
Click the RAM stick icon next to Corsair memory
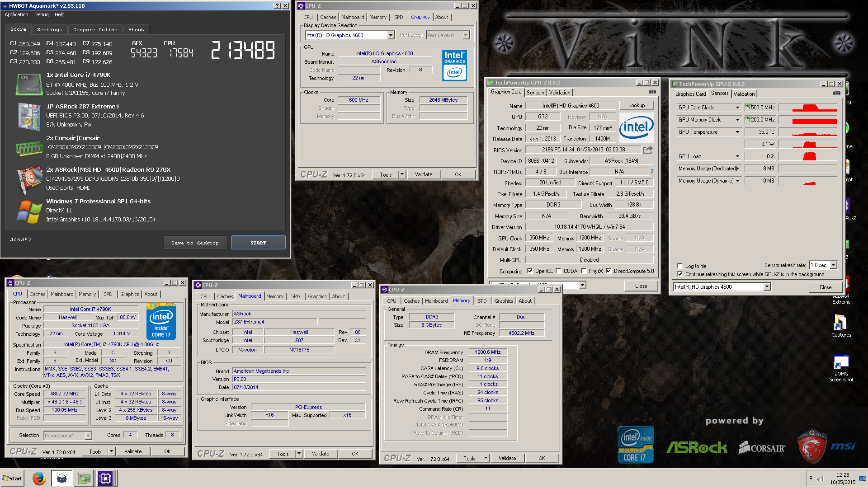click(x=29, y=148)
